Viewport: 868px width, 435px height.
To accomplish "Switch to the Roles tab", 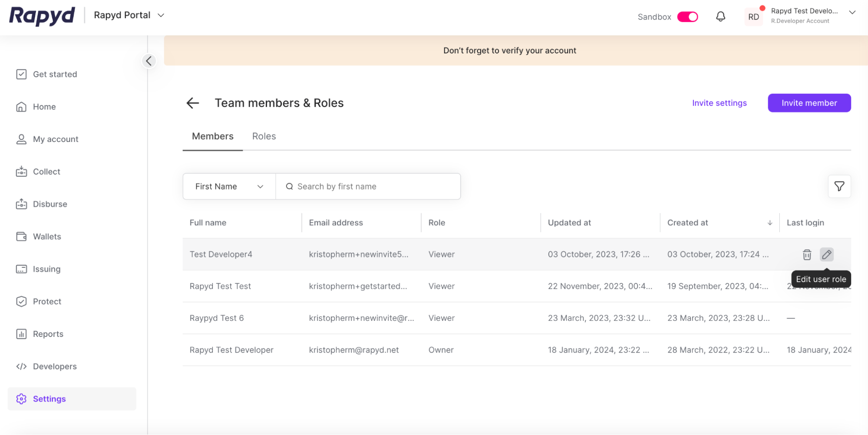I will click(264, 136).
